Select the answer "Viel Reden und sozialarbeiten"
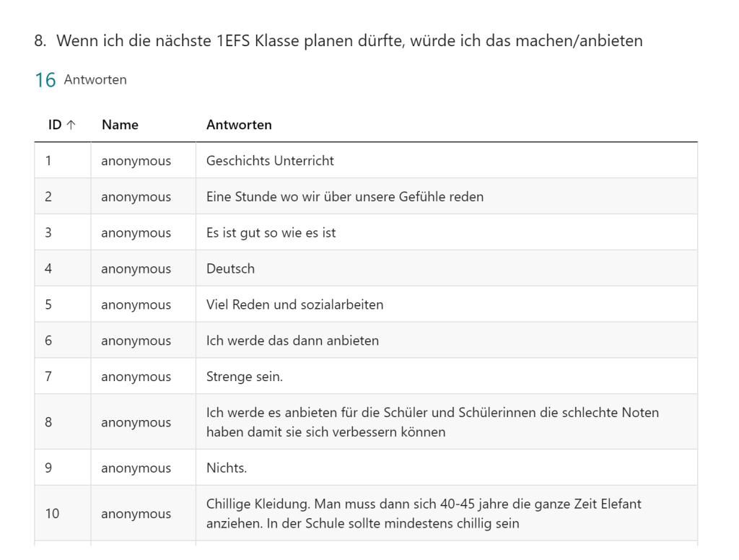The height and width of the screenshot is (560, 739). click(x=294, y=305)
